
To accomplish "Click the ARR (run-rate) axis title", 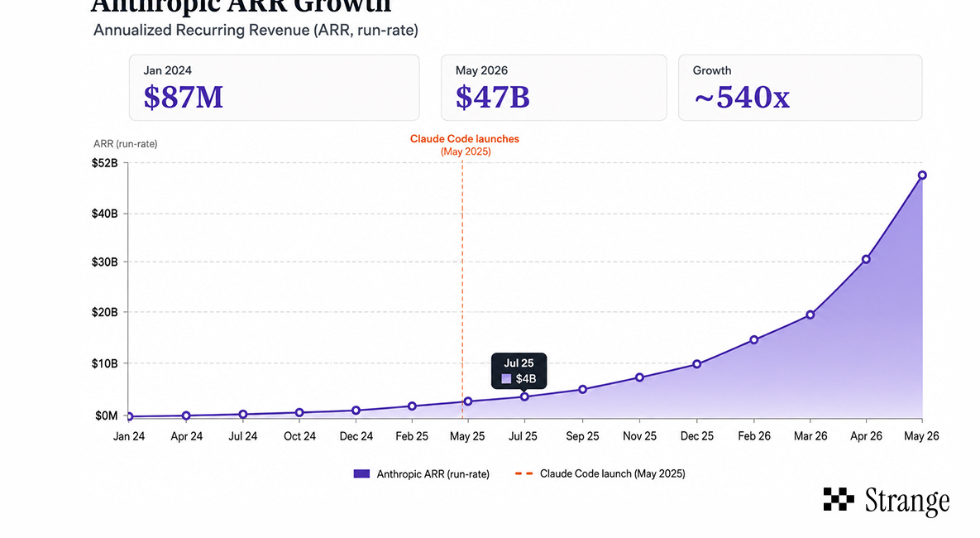I will tap(125, 144).
